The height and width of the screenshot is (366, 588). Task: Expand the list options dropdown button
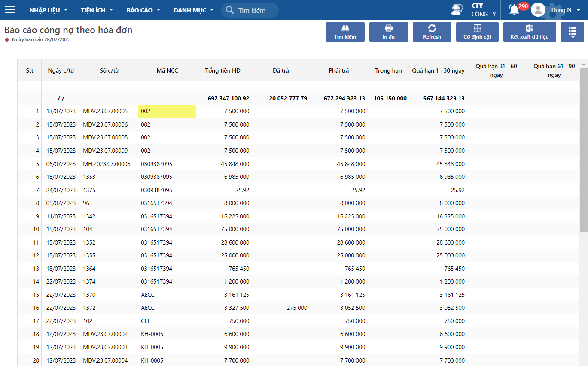(572, 32)
